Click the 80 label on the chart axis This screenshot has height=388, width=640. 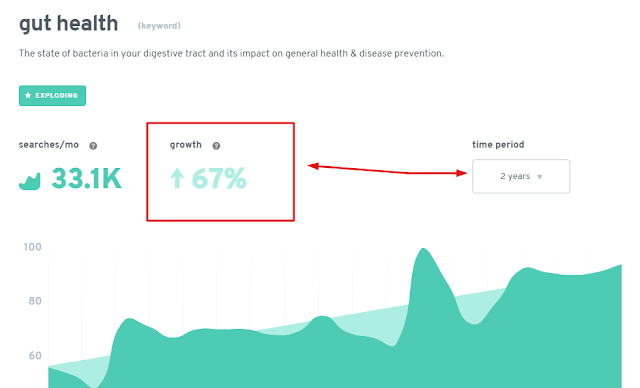[35, 301]
